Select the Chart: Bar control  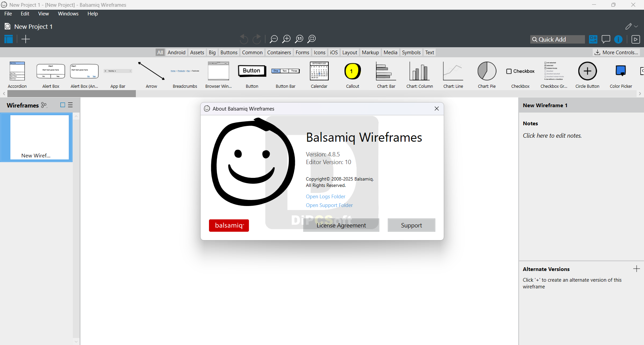point(386,75)
